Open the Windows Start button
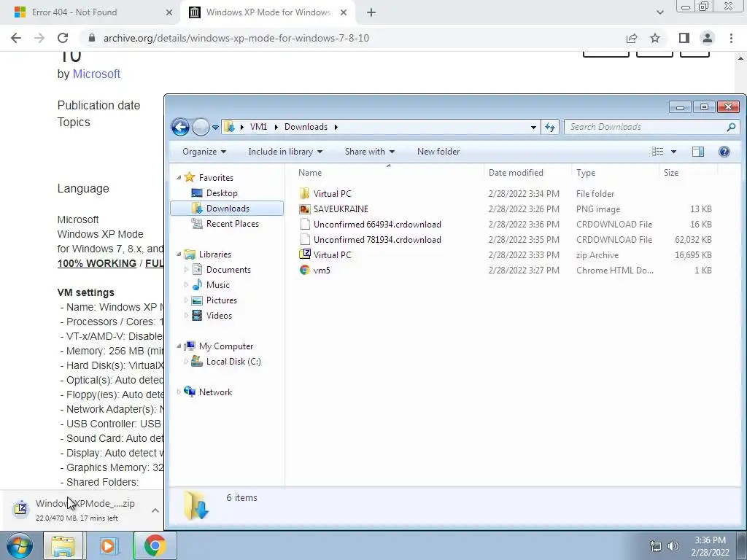Image resolution: width=747 pixels, height=560 pixels. coord(19,545)
